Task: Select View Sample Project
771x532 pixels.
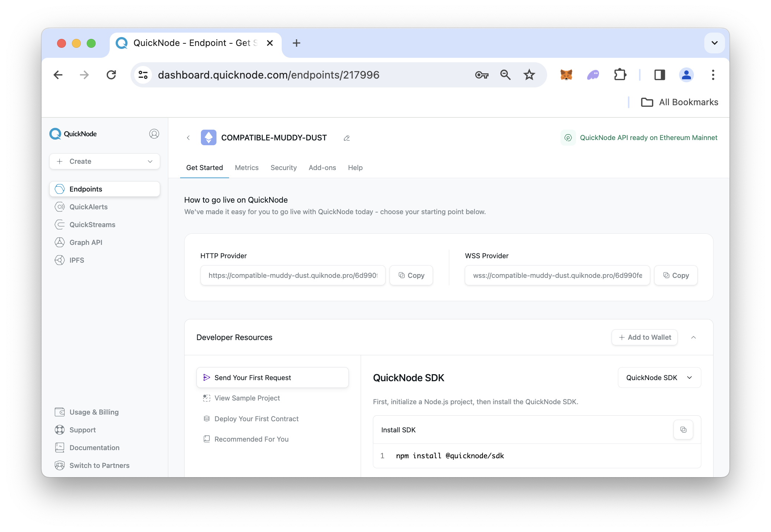Action: click(241, 398)
